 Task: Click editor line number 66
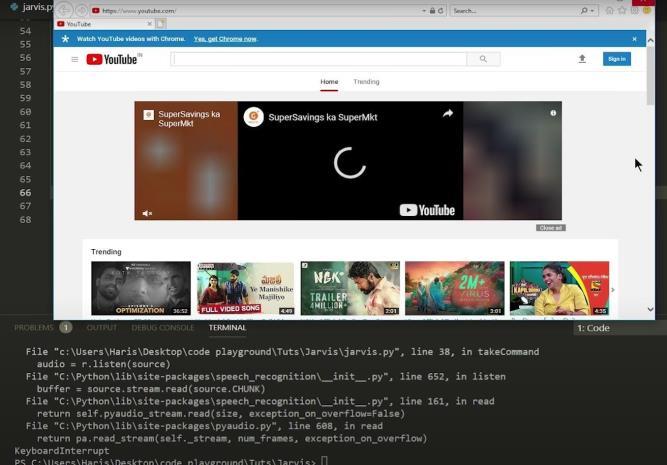coord(26,193)
